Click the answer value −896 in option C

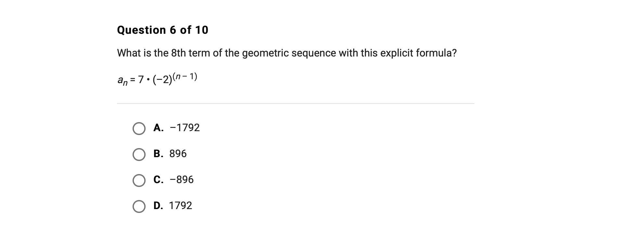pyautogui.click(x=182, y=180)
